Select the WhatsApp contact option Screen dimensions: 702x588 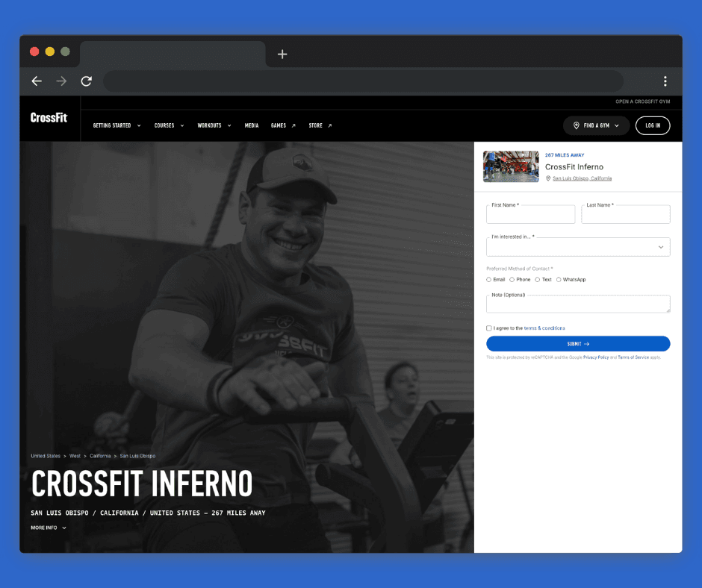559,280
